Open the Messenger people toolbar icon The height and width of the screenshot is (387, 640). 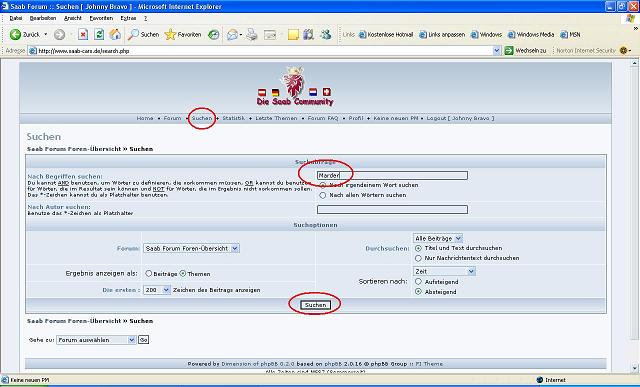(326, 35)
